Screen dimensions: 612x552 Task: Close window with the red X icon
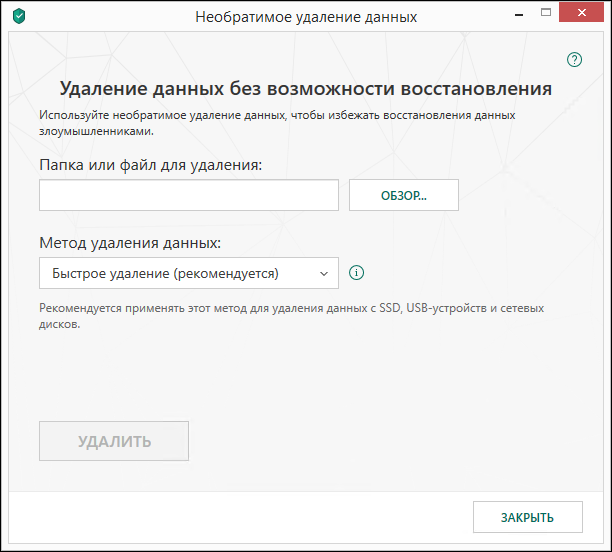[x=588, y=17]
